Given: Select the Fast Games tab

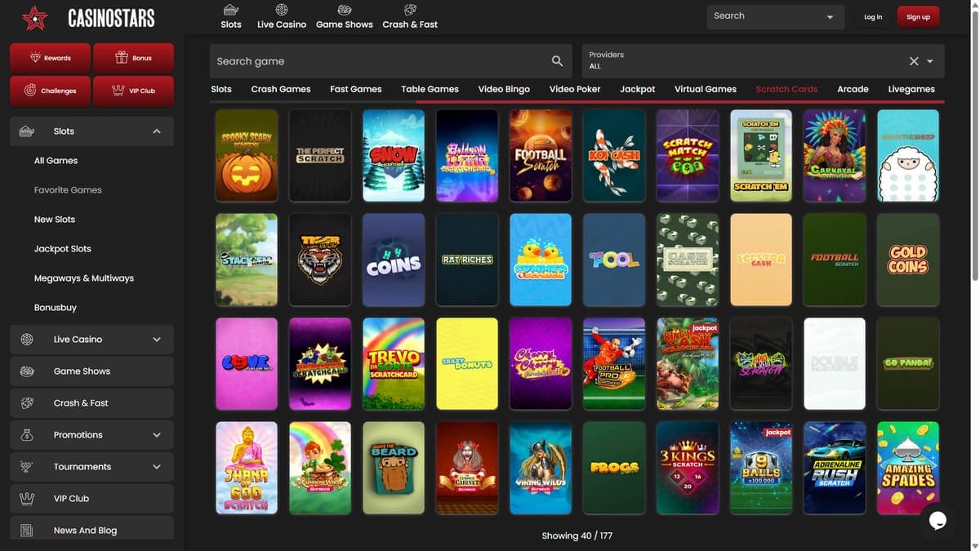Looking at the screenshot, I should [356, 89].
